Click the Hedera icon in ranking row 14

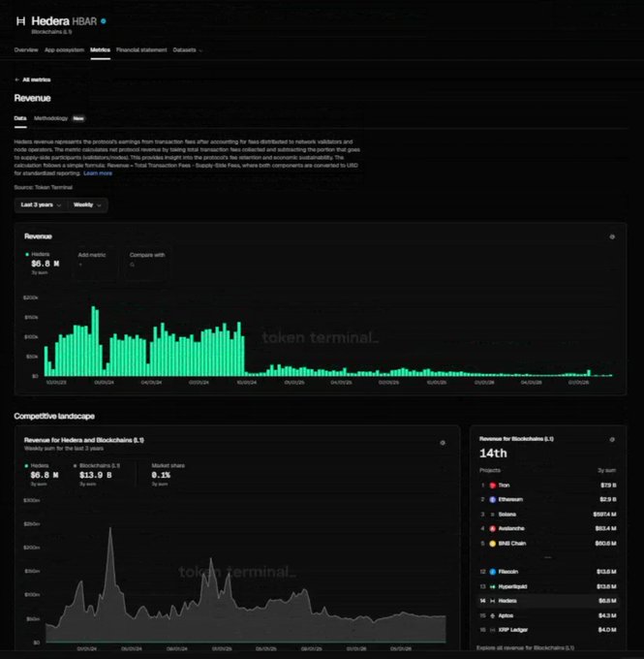(493, 601)
